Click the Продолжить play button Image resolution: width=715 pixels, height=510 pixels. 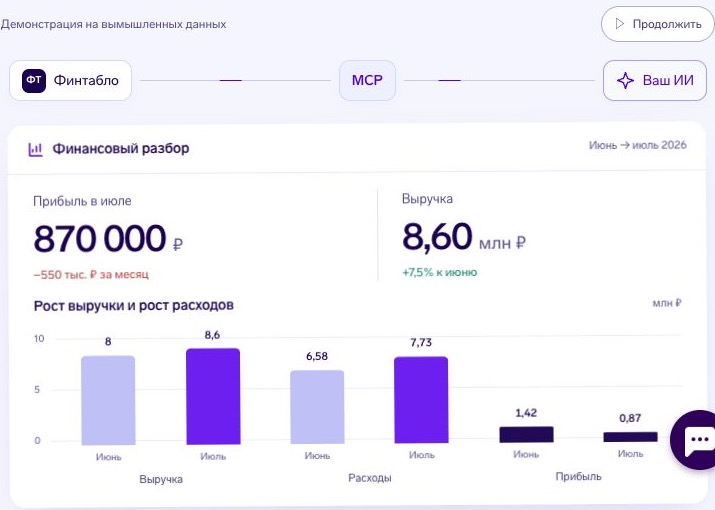coord(658,24)
